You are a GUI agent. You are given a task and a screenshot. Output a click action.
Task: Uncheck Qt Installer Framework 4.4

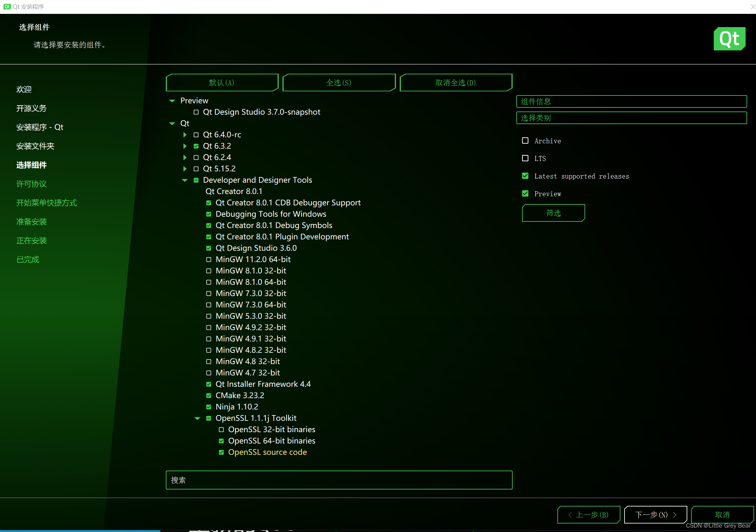pos(209,384)
